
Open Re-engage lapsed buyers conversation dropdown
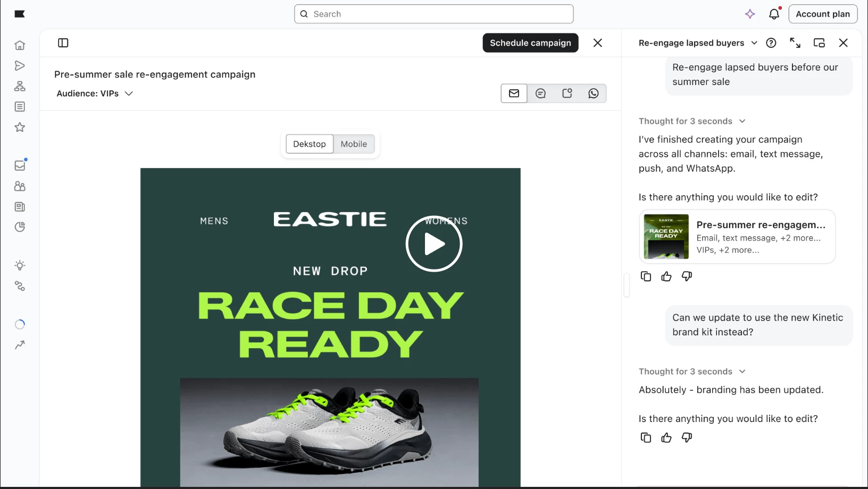[x=698, y=43]
